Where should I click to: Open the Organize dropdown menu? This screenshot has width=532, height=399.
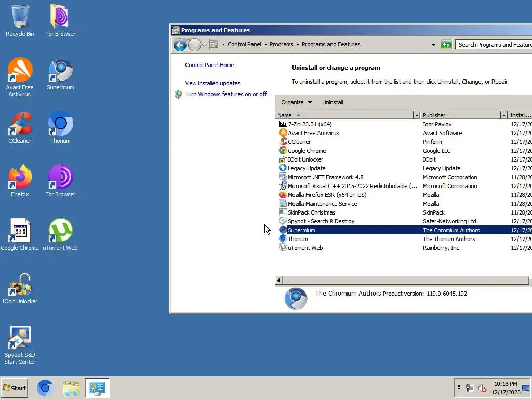[x=296, y=102]
